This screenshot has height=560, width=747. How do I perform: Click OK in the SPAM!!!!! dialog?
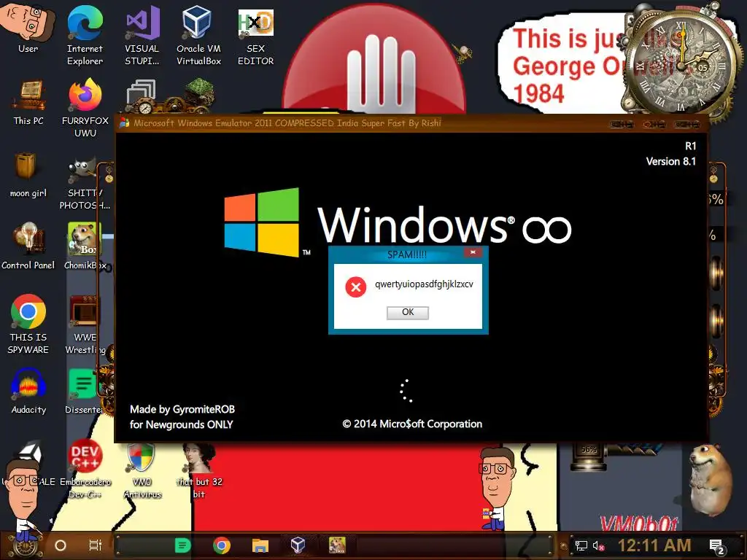[408, 312]
